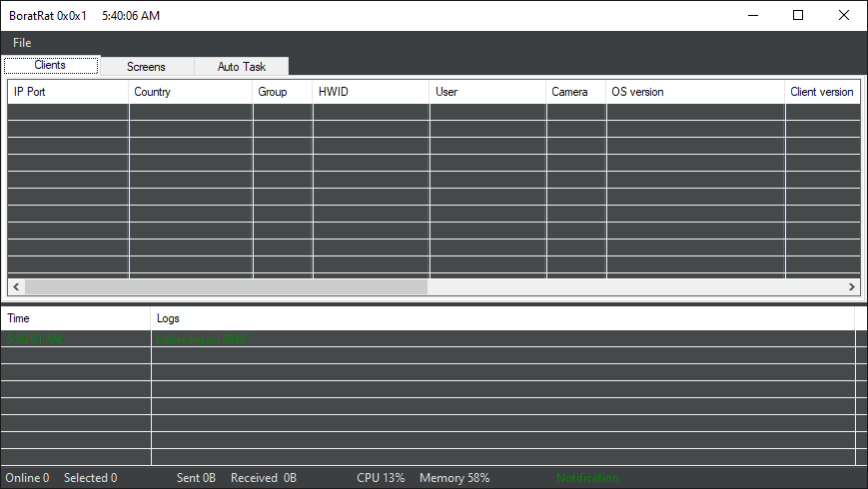Click the Country column header

[190, 92]
